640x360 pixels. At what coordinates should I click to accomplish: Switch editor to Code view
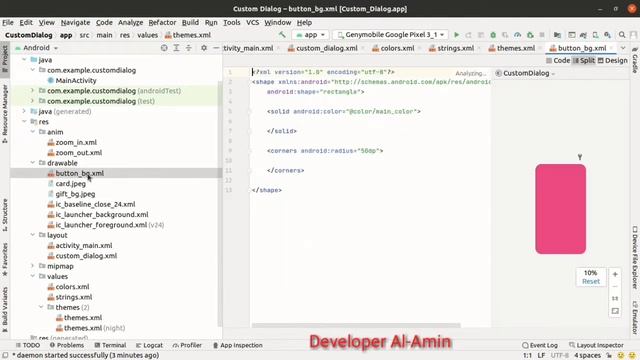tap(558, 60)
